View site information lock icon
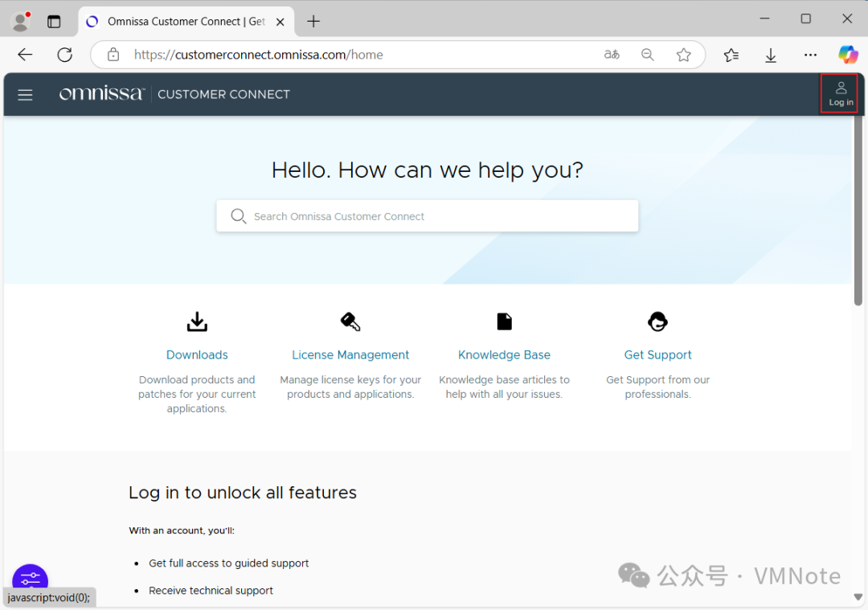Screen dimensions: 868x610 [113, 54]
